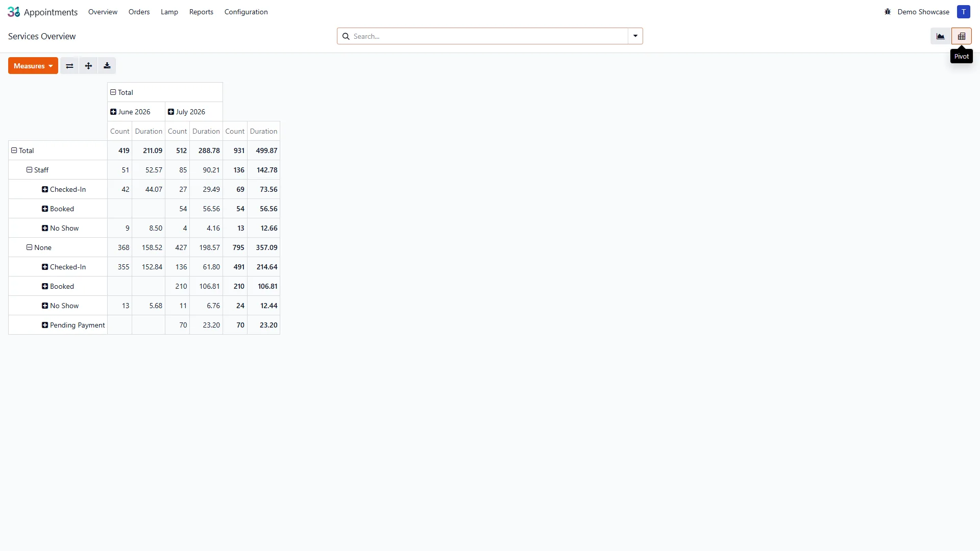Focus the Search input field

[490, 36]
